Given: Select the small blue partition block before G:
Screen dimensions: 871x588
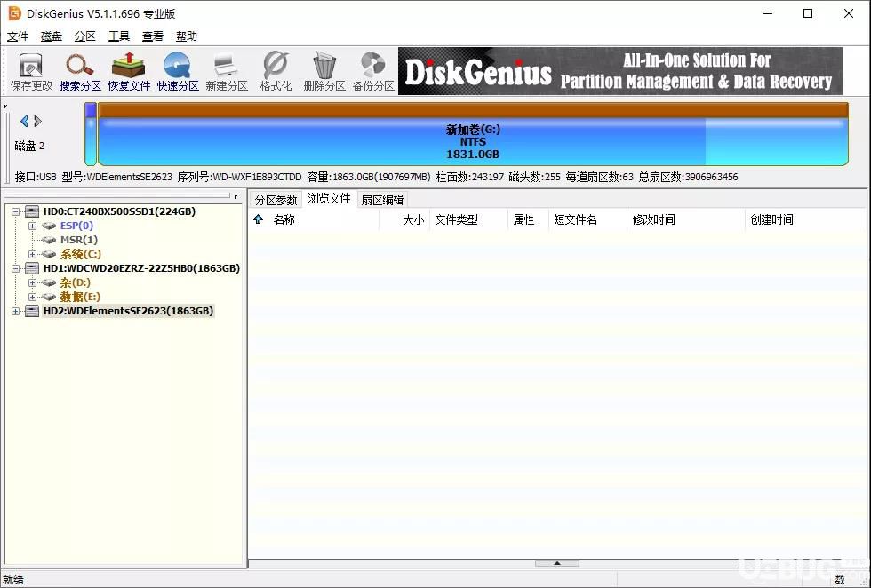Looking at the screenshot, I should pyautogui.click(x=91, y=134).
